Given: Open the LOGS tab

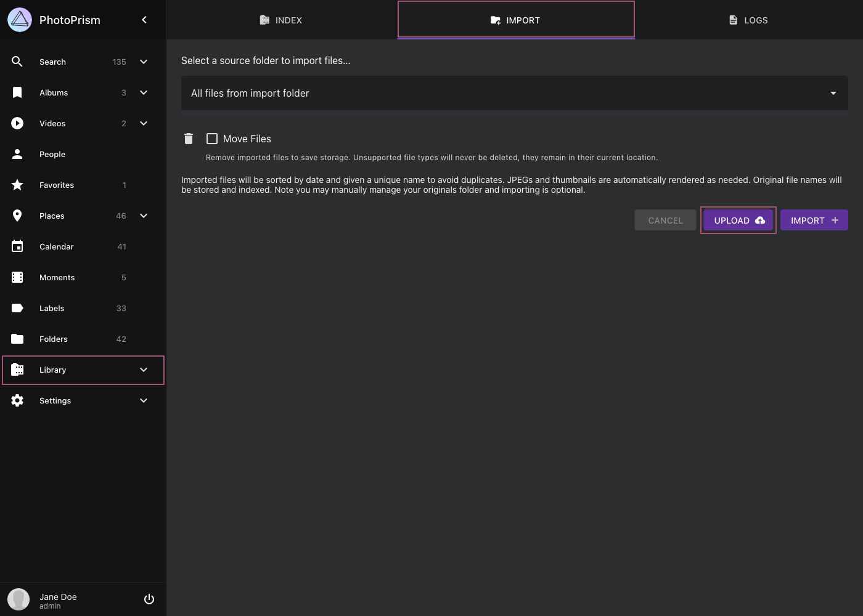Looking at the screenshot, I should pos(748,20).
